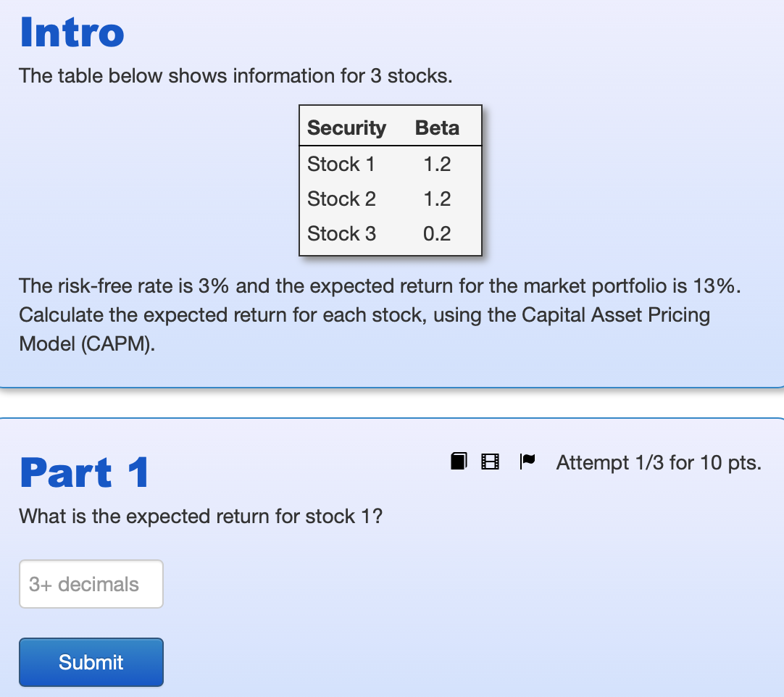Image resolution: width=784 pixels, height=697 pixels.
Task: Click the Security column header
Action: (346, 127)
